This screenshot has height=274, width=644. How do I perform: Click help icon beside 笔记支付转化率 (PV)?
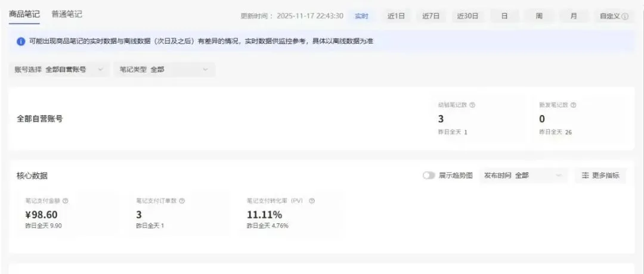312,201
